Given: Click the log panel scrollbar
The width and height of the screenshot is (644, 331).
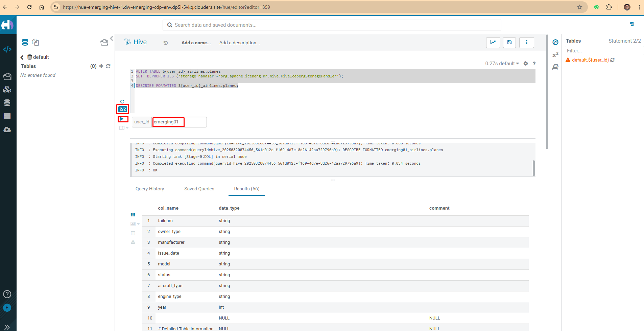Looking at the screenshot, I should [534, 168].
